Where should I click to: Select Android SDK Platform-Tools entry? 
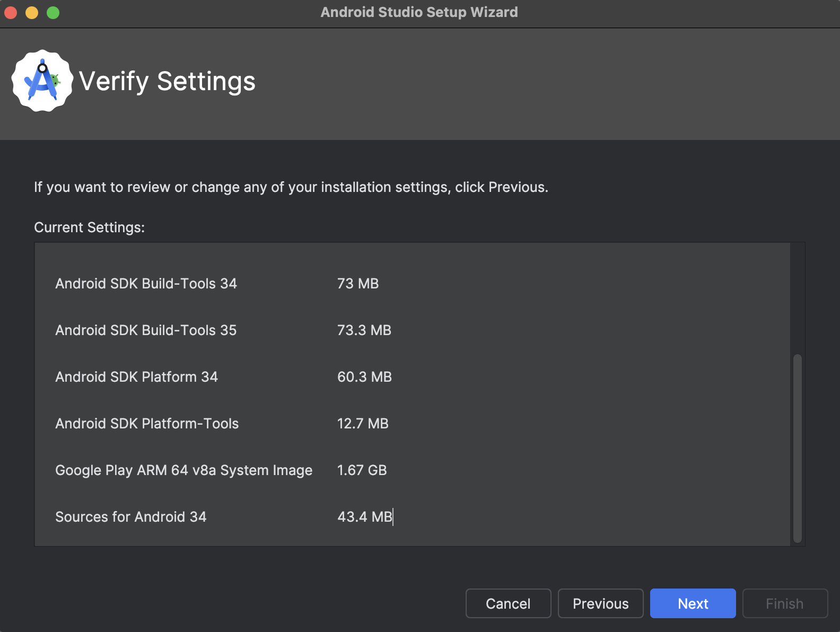[x=147, y=424]
